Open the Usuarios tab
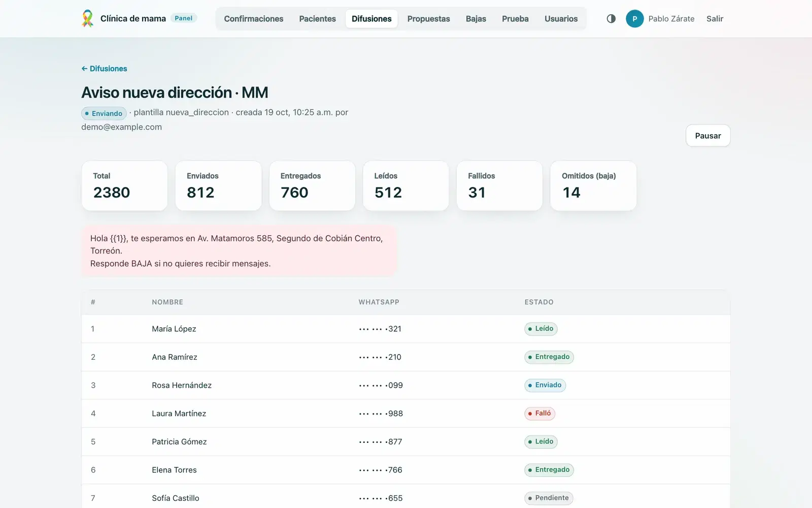Screen dimensions: 812x508 click(x=561, y=19)
